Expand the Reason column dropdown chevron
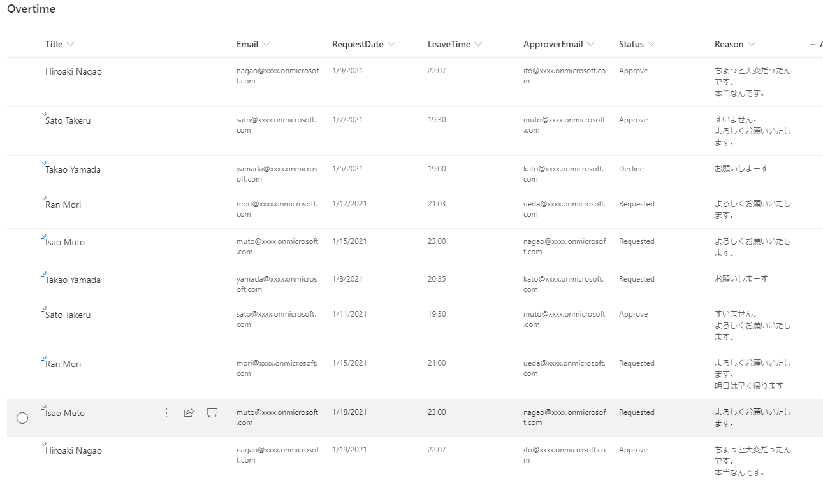Image resolution: width=823 pixels, height=504 pixels. point(752,45)
